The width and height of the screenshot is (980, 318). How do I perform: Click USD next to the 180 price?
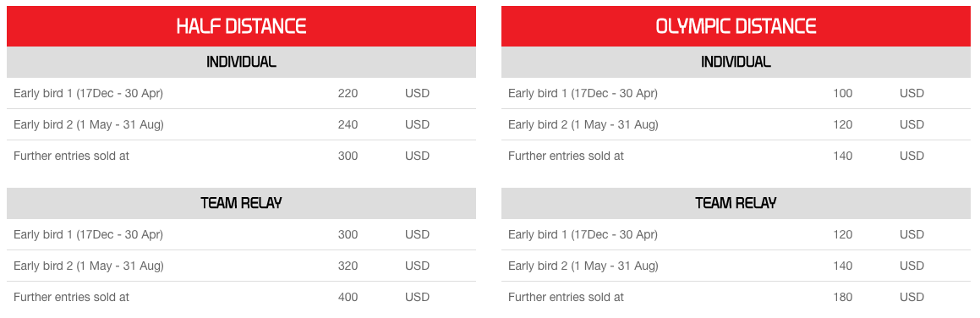pos(912,298)
